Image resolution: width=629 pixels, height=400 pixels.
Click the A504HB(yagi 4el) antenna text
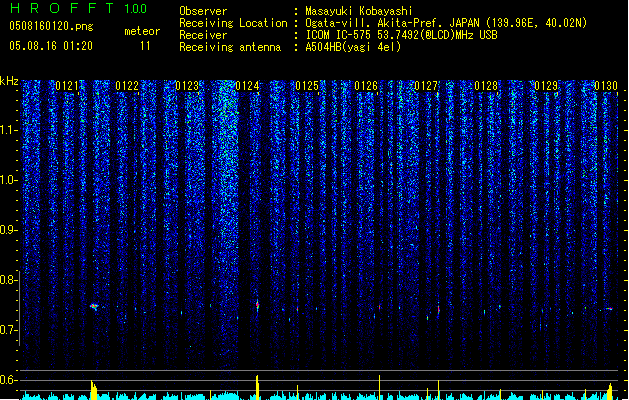pos(353,47)
